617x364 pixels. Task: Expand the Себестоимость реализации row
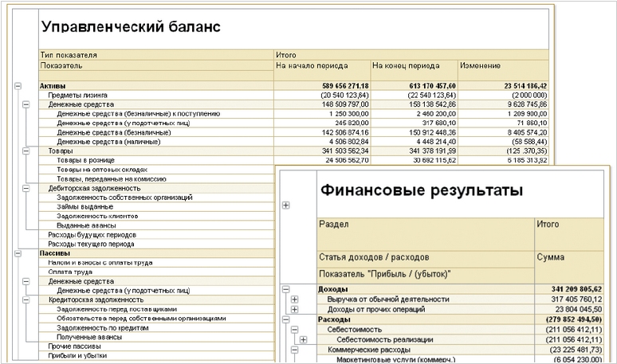[304, 339]
